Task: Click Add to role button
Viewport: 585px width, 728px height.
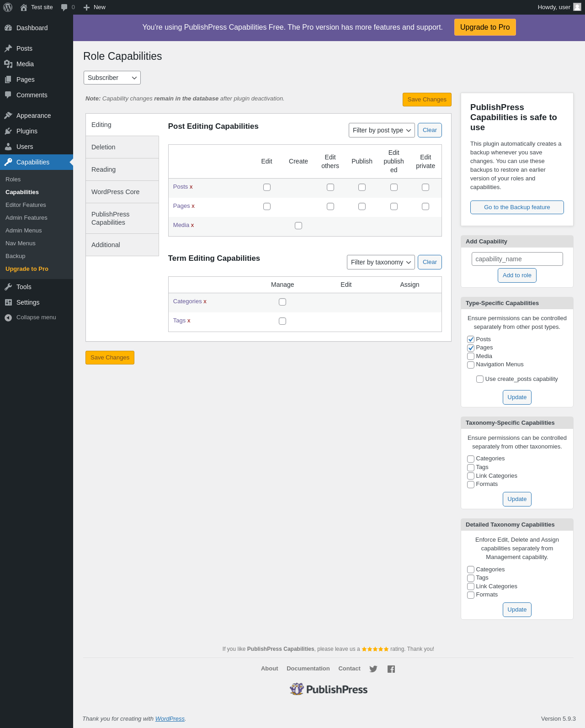Action: (x=517, y=275)
